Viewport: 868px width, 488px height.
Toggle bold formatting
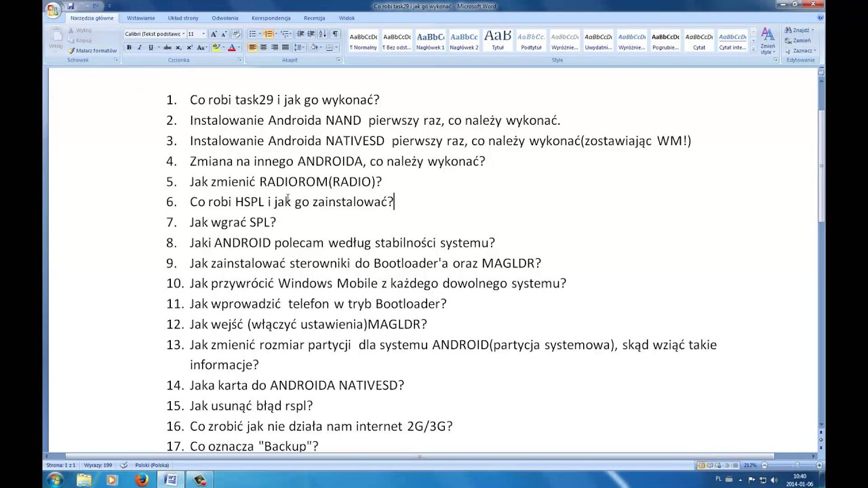[129, 47]
